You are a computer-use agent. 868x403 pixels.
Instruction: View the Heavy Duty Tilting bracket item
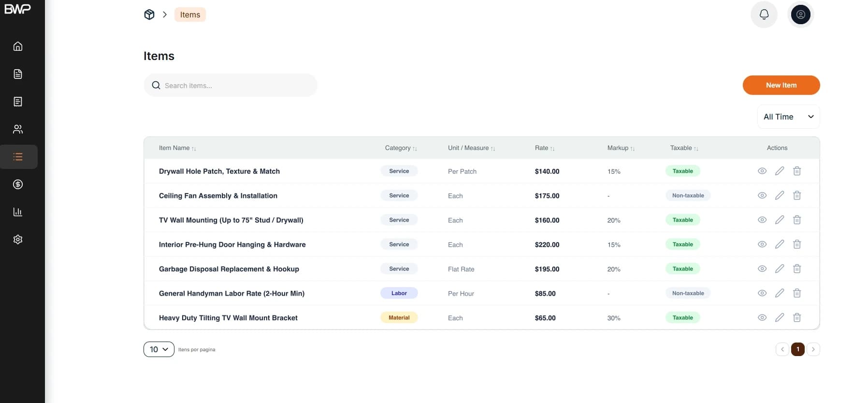pyautogui.click(x=762, y=318)
